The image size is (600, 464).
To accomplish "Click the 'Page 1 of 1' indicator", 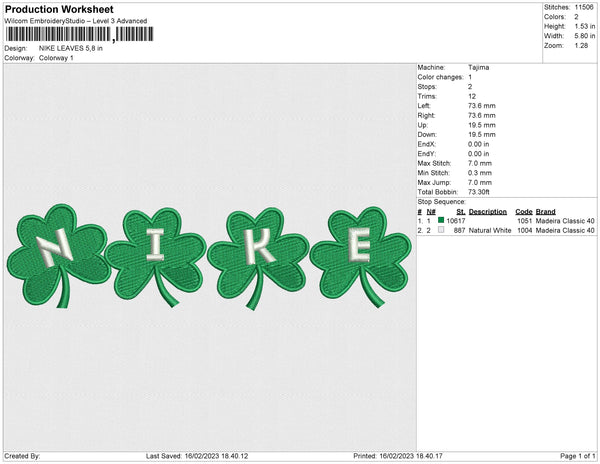I will click(x=578, y=456).
